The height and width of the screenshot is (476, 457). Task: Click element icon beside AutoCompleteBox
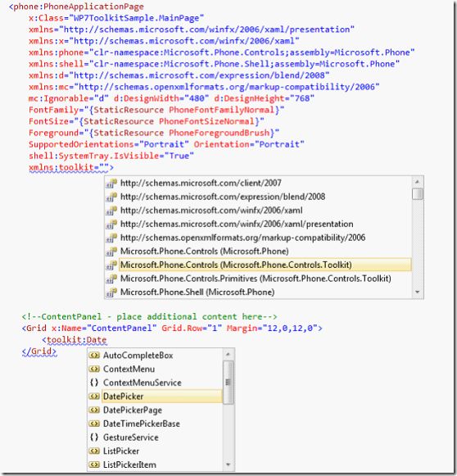(x=94, y=356)
